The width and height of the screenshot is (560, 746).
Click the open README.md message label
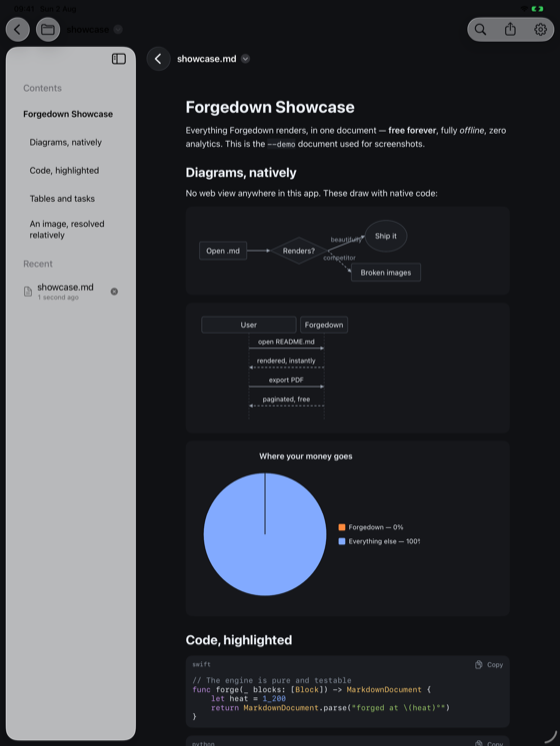[x=286, y=342]
